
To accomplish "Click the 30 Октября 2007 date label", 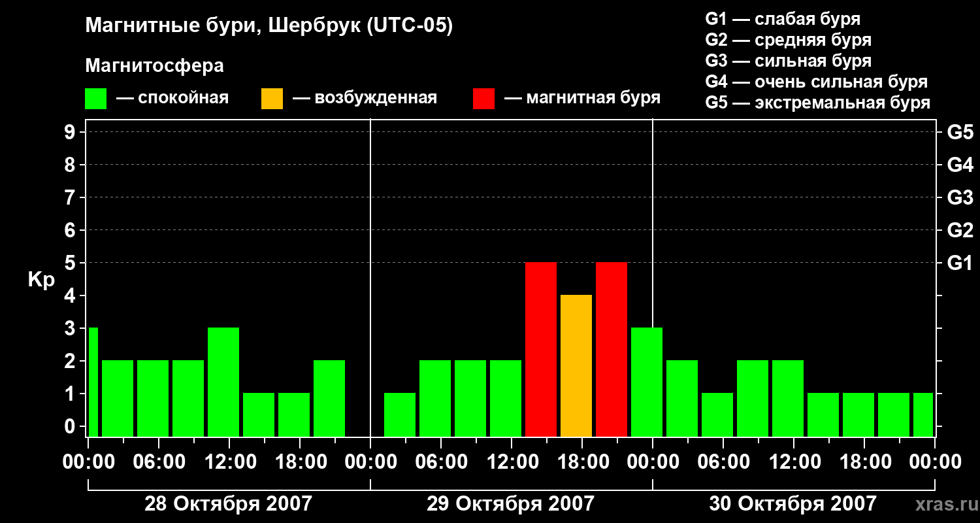I will [x=792, y=504].
